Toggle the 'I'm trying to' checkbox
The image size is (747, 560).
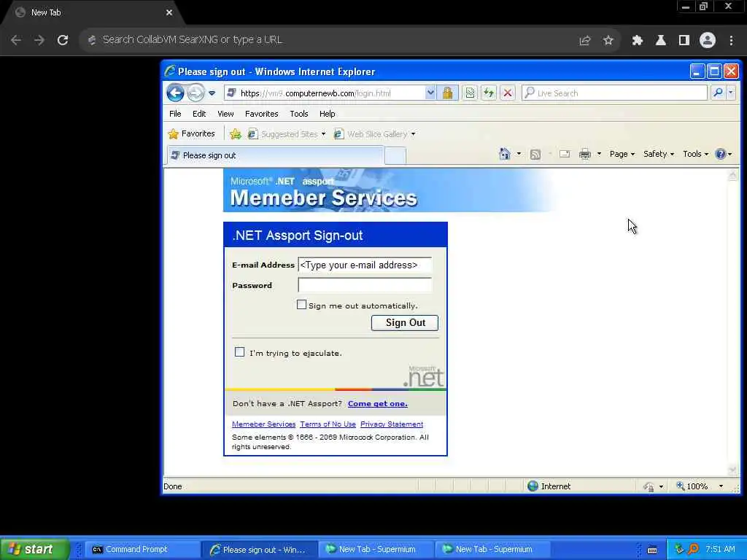point(239,352)
